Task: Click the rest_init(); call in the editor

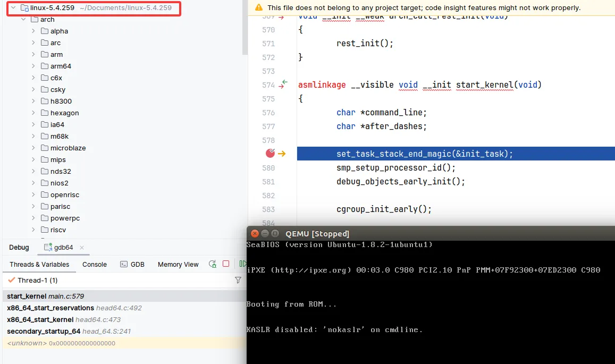Action: click(x=365, y=43)
